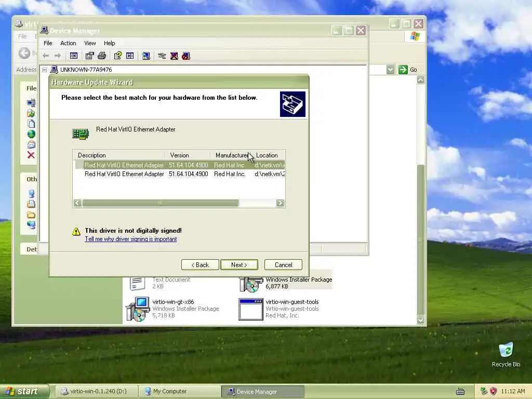Click the driver list right scroll arrow
The width and height of the screenshot is (532, 399).
(280, 203)
